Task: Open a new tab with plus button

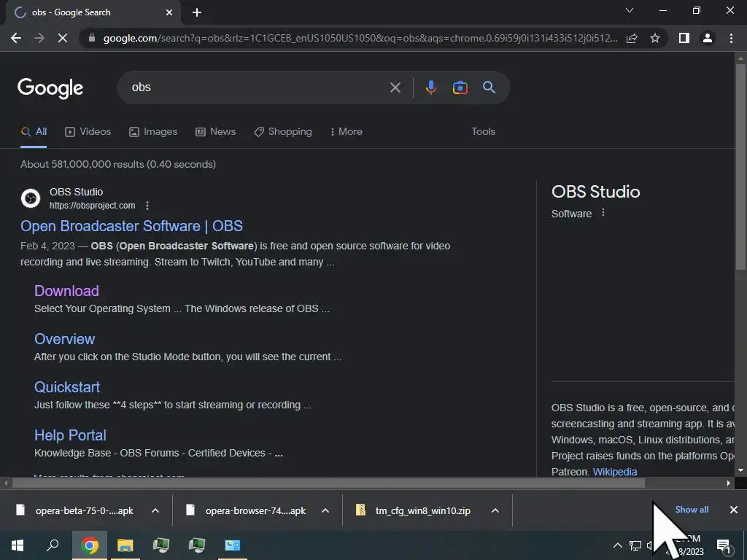Action: pyautogui.click(x=197, y=12)
